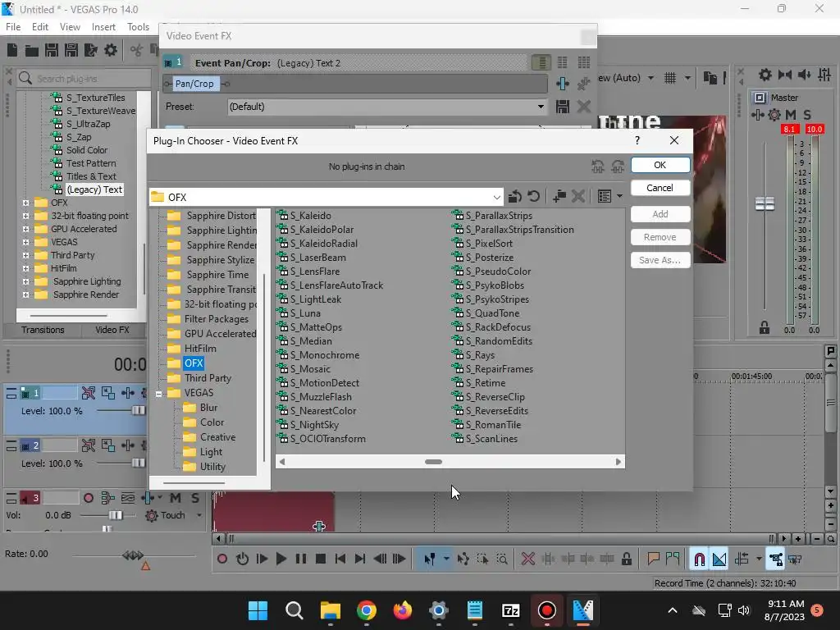The width and height of the screenshot is (840, 630).
Task: Open the View menu
Action: [x=70, y=27]
